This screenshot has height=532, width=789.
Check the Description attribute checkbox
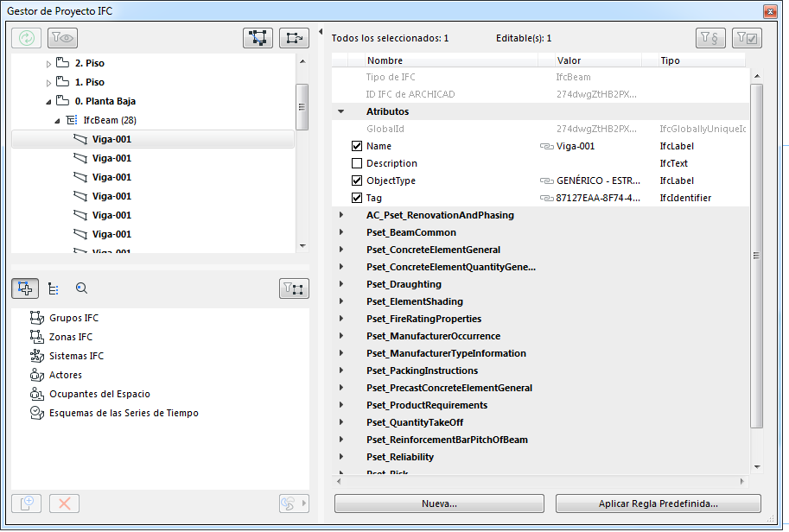(357, 163)
